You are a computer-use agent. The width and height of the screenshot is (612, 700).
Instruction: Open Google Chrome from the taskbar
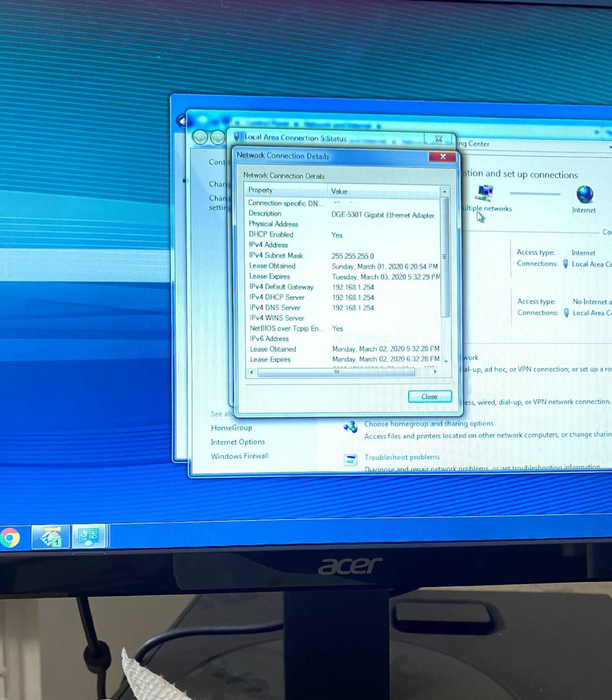(x=10, y=538)
